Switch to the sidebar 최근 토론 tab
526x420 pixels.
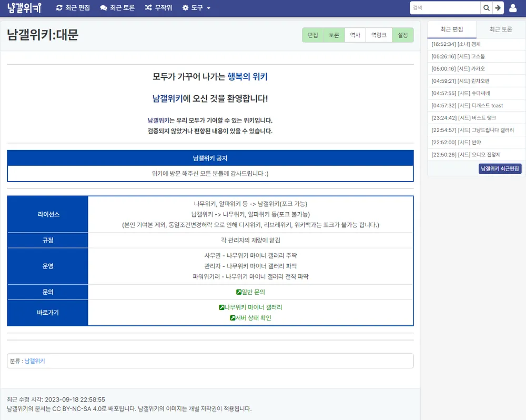[x=501, y=29]
